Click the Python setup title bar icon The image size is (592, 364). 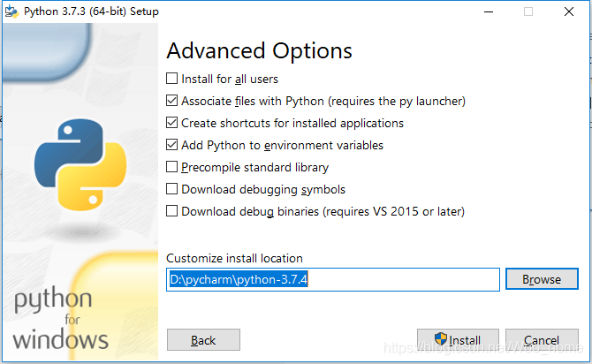11,11
